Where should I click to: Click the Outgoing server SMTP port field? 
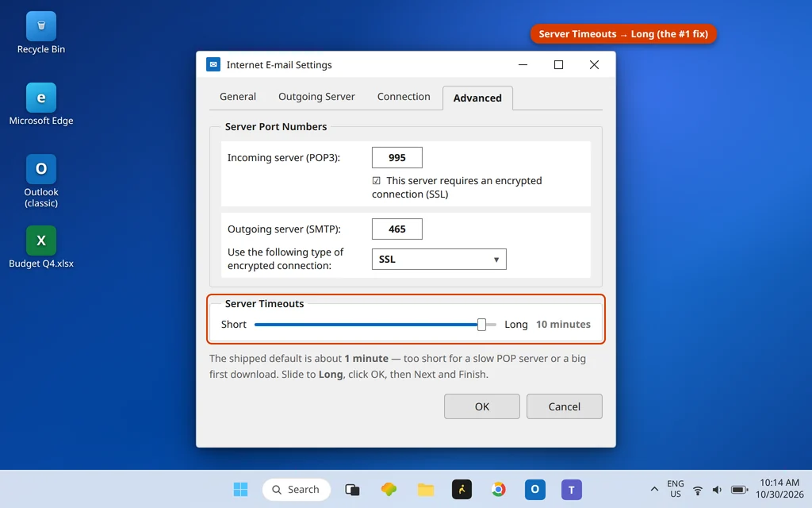[x=397, y=229]
